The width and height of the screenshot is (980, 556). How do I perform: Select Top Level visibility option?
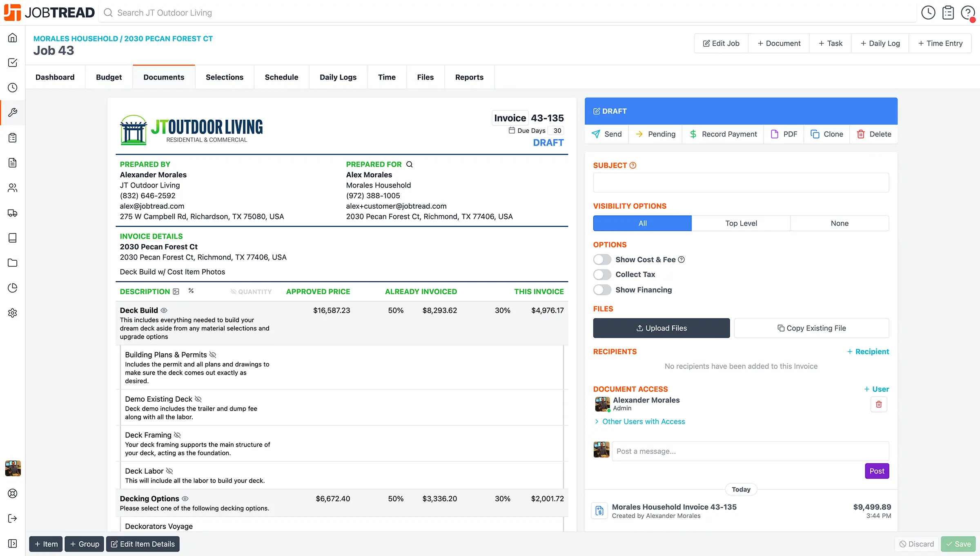741,223
